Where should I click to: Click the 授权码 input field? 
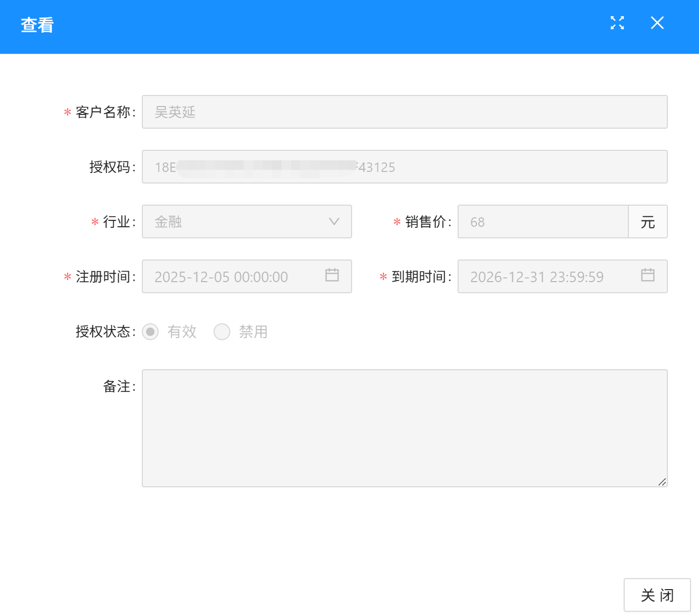404,167
